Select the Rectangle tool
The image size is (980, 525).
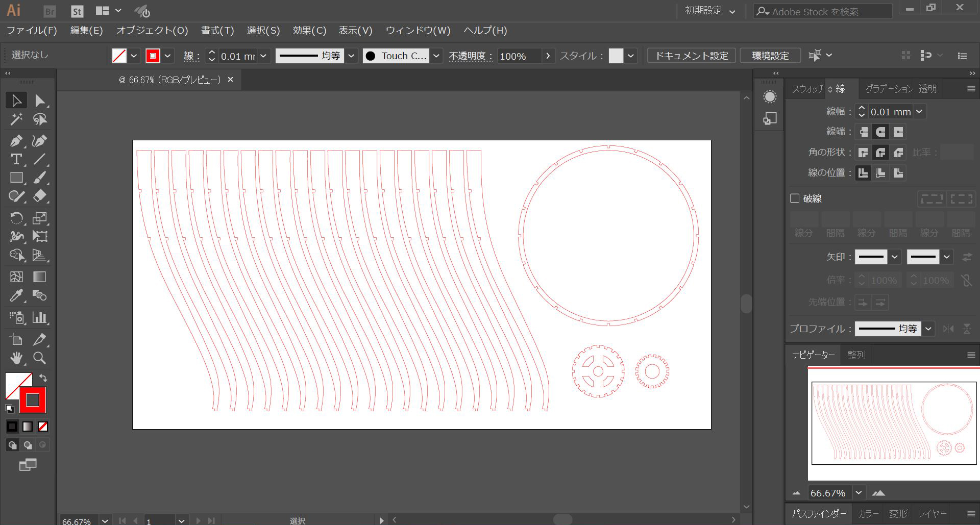pos(16,178)
